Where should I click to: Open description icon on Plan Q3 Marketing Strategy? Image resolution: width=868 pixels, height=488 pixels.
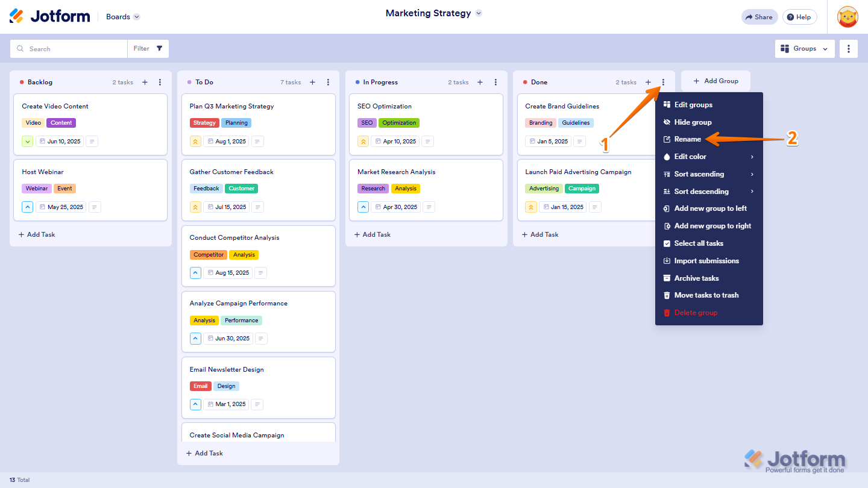pyautogui.click(x=257, y=142)
